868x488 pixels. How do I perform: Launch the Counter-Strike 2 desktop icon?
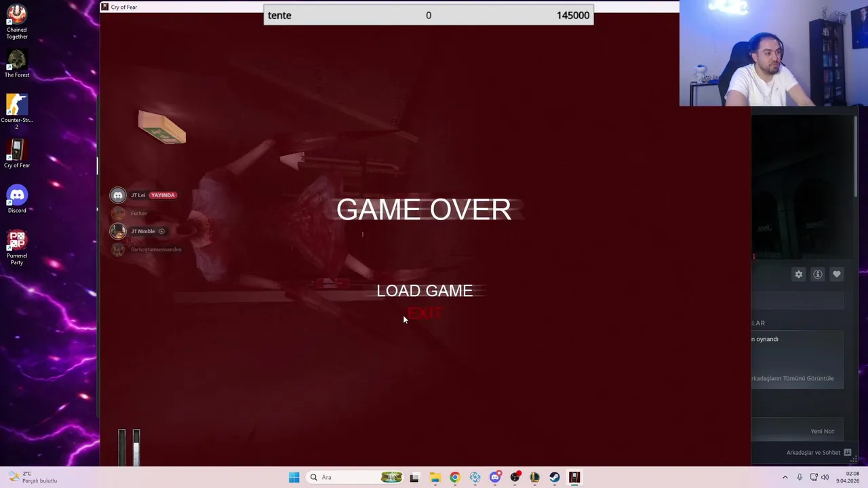pos(17,110)
